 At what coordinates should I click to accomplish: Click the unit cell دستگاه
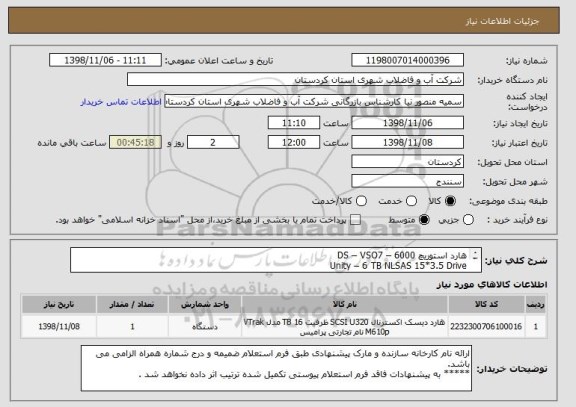[x=205, y=326]
